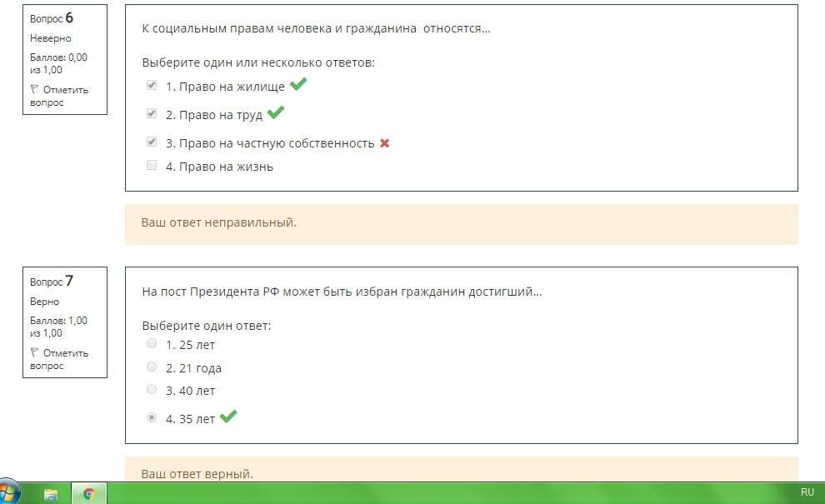This screenshot has height=504, width=825.
Task: Click the Баллов: 1,00 из 1,00 score
Action: coord(58,327)
